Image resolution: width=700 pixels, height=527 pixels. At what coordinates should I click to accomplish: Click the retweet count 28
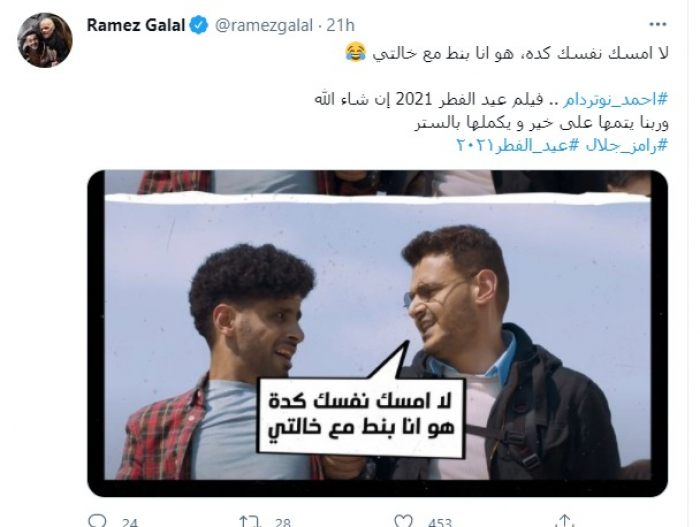tap(283, 522)
